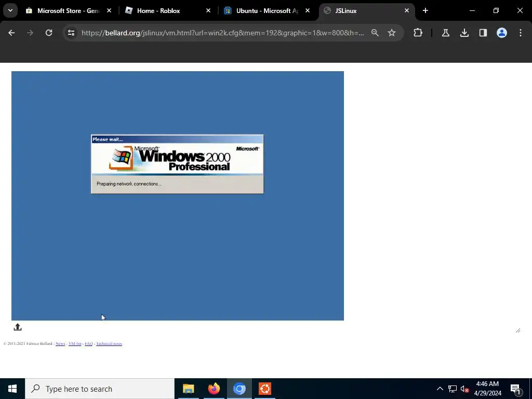Viewport: 532px width, 399px height.
Task: Click the taskbar search box
Action: coord(100,389)
